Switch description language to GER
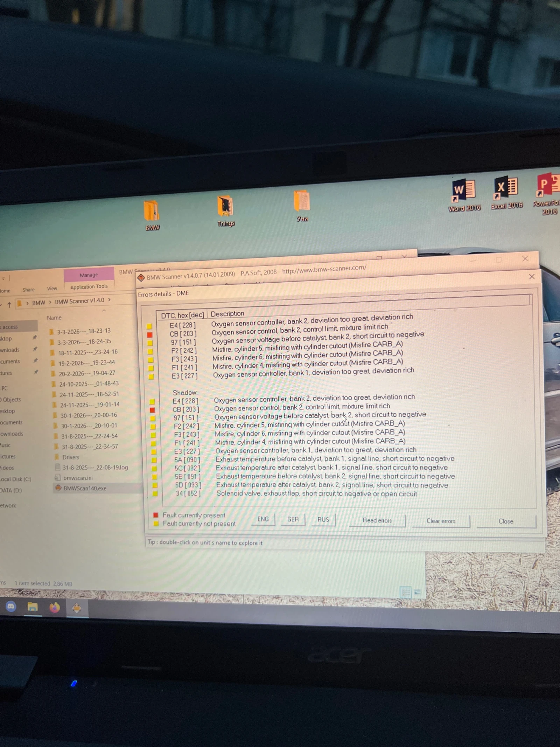The width and height of the screenshot is (560, 747). [x=293, y=519]
